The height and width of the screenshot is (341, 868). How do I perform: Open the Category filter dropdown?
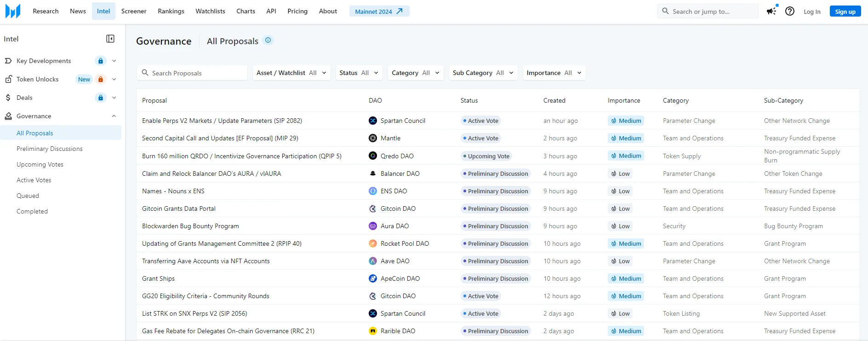tap(416, 73)
